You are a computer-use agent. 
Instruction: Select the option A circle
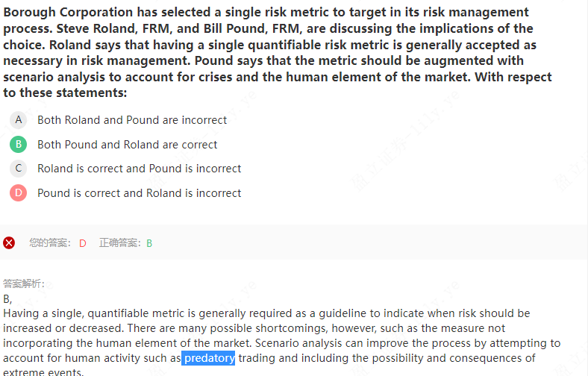point(18,120)
